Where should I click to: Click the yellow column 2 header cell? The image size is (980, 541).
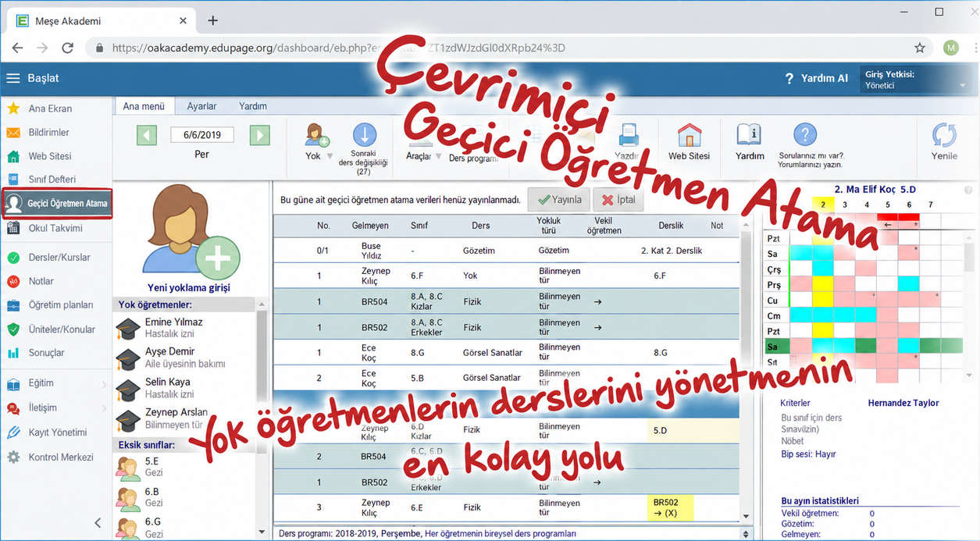click(822, 205)
